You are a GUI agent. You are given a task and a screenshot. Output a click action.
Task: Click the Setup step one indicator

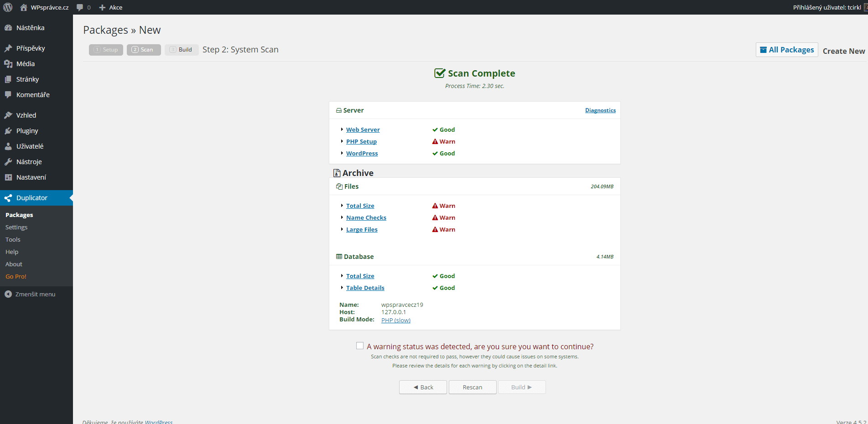pyautogui.click(x=106, y=50)
